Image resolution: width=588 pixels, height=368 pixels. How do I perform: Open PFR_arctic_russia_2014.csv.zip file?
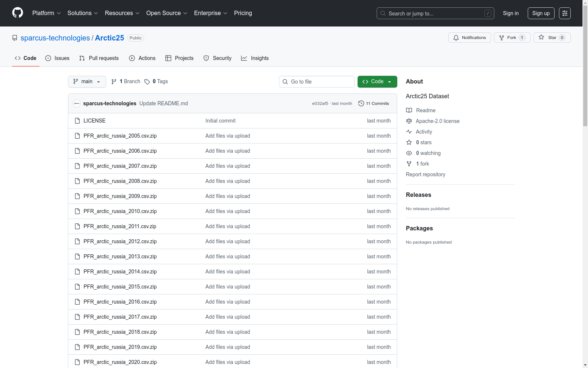coord(120,272)
